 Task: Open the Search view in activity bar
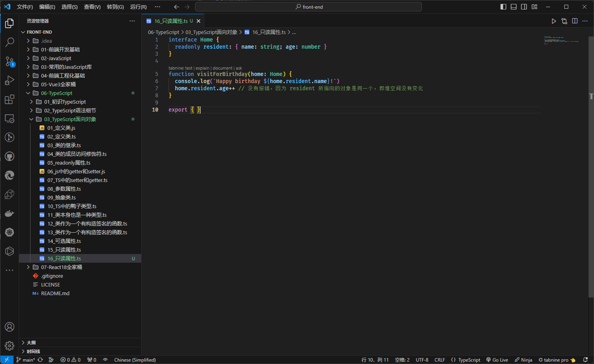pos(9,42)
